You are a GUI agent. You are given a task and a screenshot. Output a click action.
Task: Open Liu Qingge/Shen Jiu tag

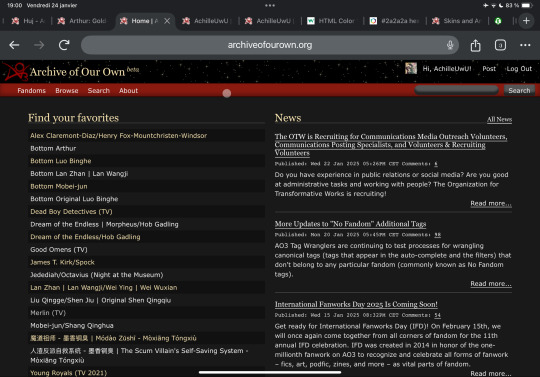click(100, 300)
